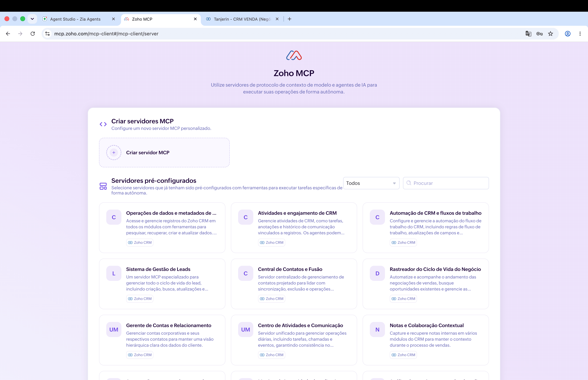Click Zoho CRM tag on Centro de Atividades card
The image size is (588, 380).
pos(272,355)
